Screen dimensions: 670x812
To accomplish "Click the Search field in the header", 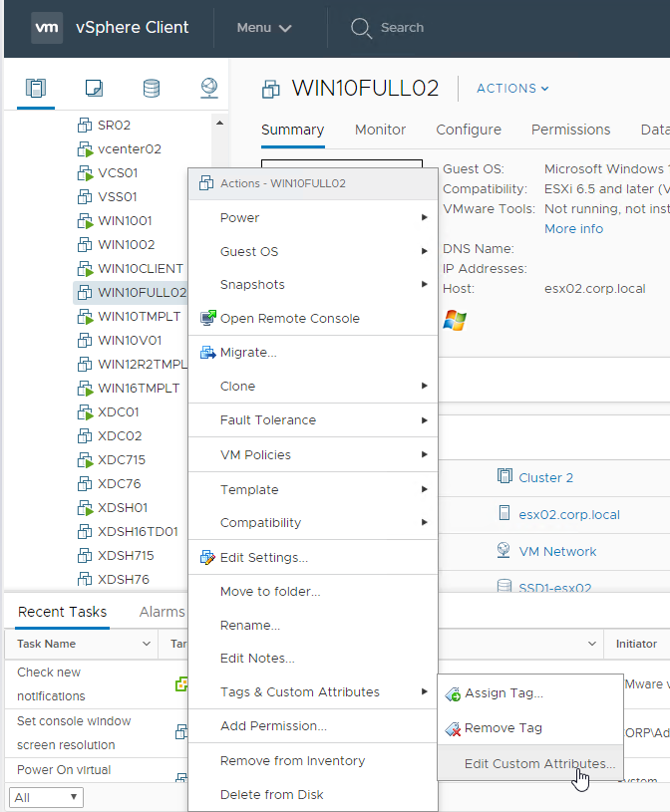I will pyautogui.click(x=402, y=28).
